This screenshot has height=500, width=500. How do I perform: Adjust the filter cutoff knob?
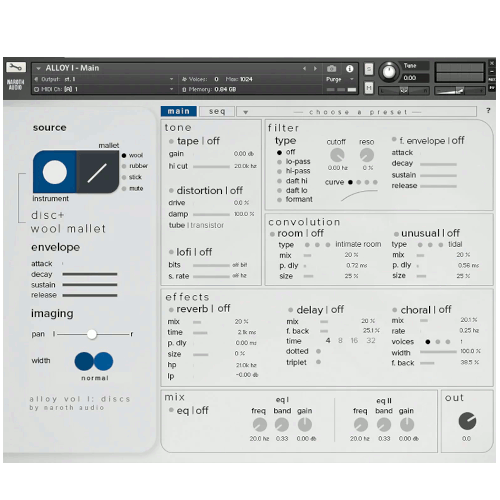click(337, 155)
